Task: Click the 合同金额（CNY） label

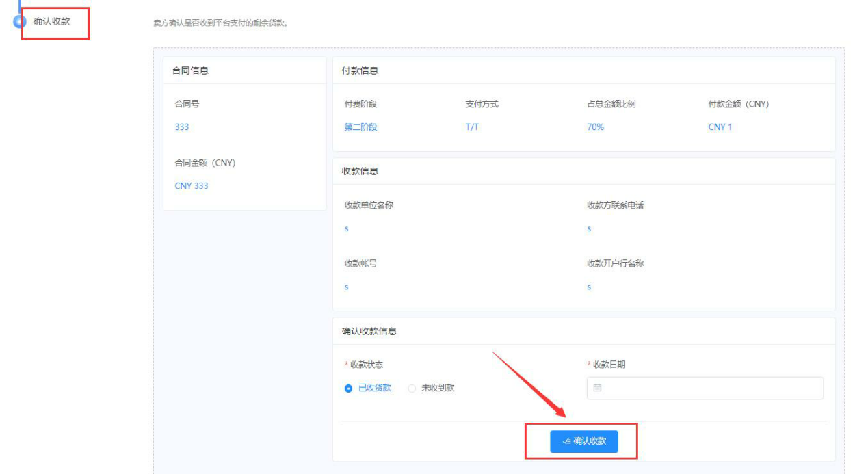Action: point(205,163)
